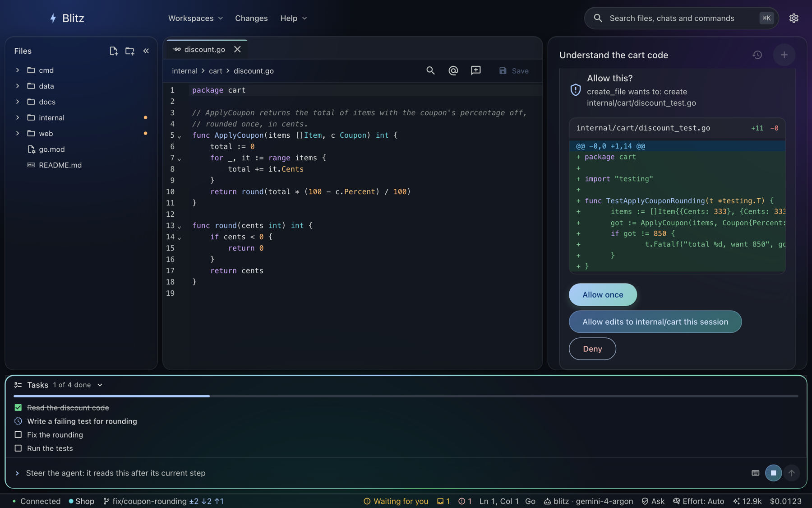Toggle the 'Read the discount code' checkbox
The image size is (812, 508).
pos(18,408)
